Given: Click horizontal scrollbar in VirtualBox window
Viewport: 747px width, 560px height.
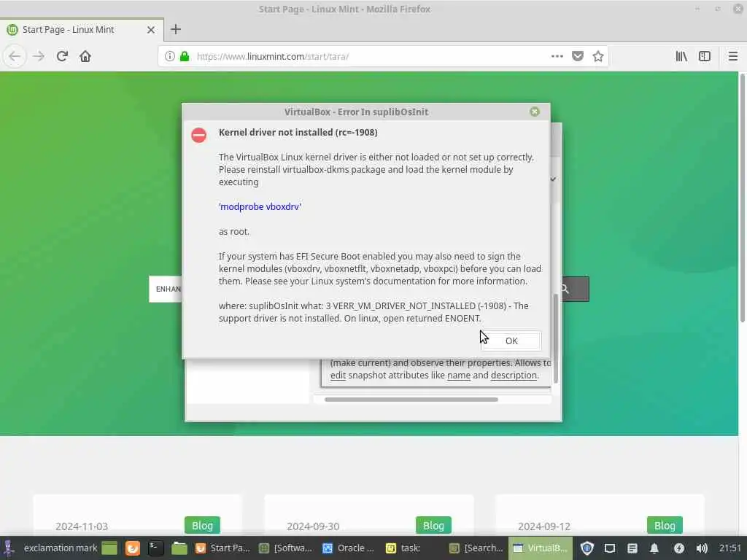Looking at the screenshot, I should (x=411, y=400).
